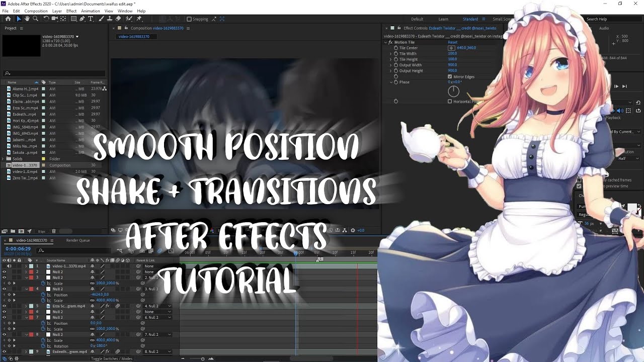Image resolution: width=644 pixels, height=362 pixels.
Task: Click the Home icon in toolbar
Action: 8,19
